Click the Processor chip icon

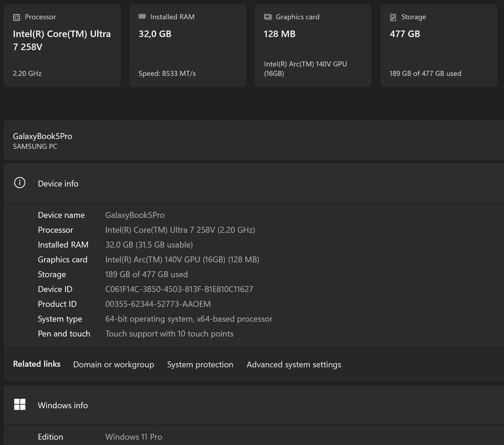click(x=16, y=17)
